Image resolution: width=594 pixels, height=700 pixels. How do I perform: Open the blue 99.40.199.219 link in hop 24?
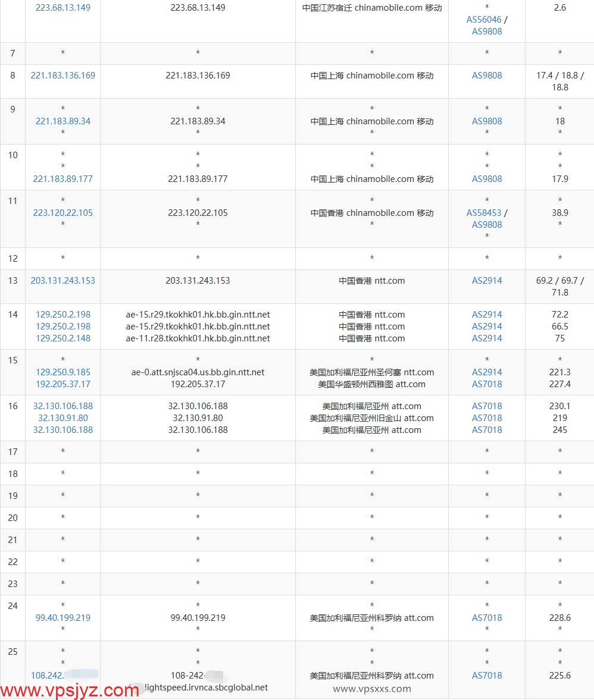63,618
